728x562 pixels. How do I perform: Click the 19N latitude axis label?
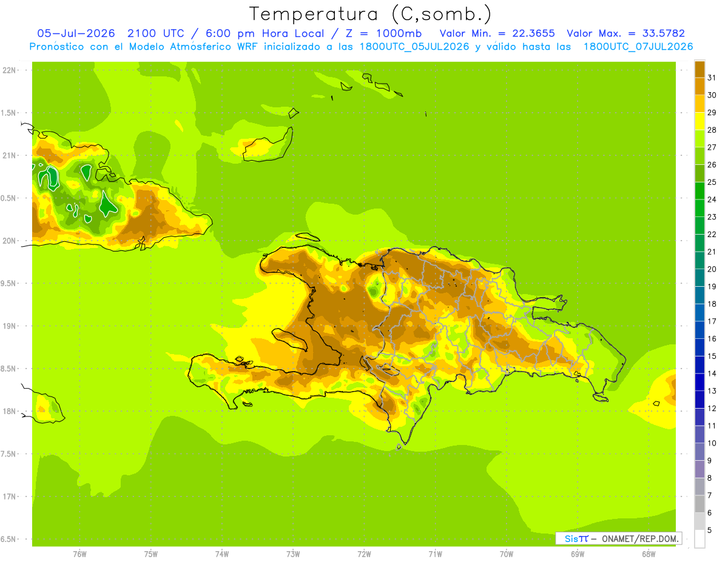pos(9,326)
